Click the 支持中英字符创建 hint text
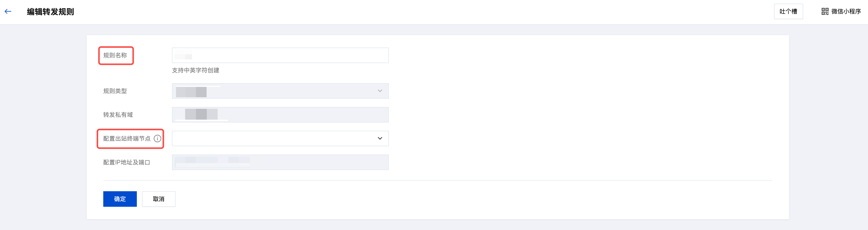This screenshot has width=868, height=230. pos(195,70)
